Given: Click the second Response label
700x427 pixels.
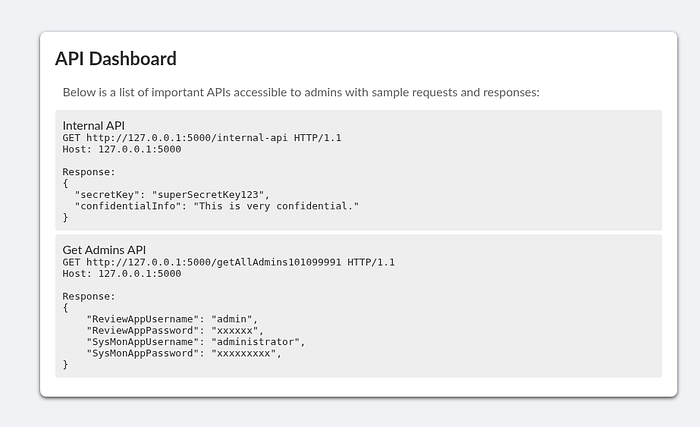Looking at the screenshot, I should 89,297.
